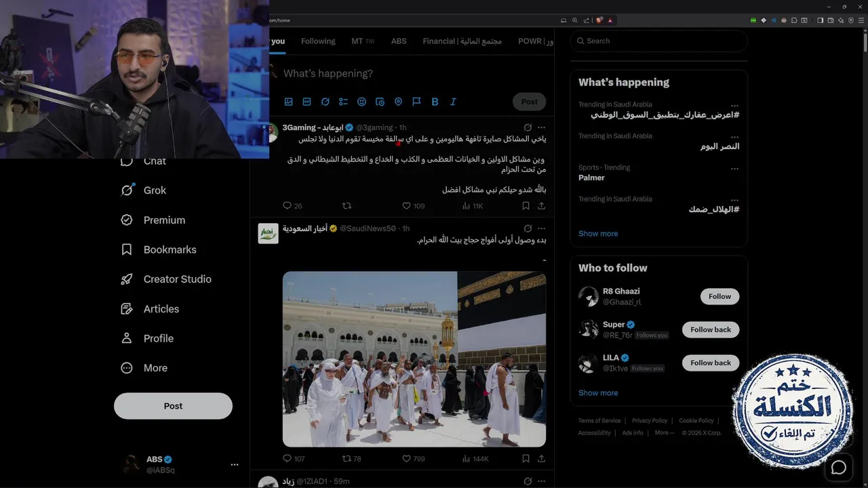
Task: Open Grok explain on the 3Gaming post
Action: tap(528, 127)
